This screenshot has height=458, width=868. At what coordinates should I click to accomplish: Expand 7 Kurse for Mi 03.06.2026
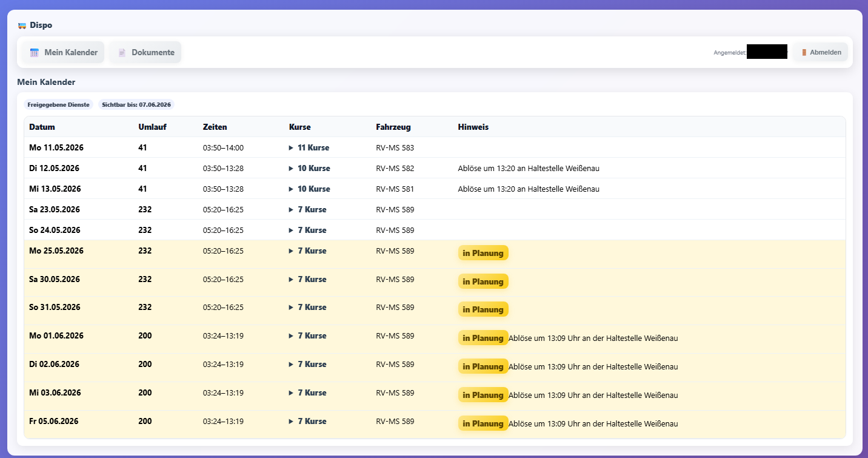[307, 392]
